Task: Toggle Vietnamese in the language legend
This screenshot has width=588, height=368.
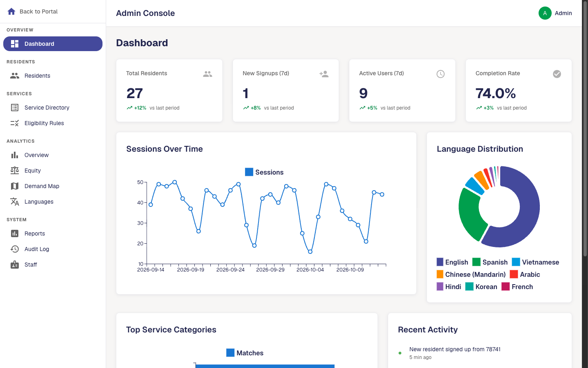Action: pyautogui.click(x=536, y=262)
